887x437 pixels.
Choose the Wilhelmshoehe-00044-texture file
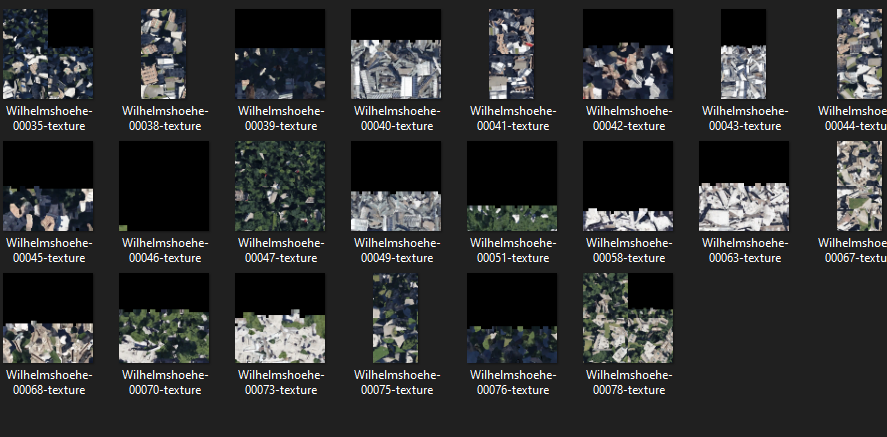860,54
